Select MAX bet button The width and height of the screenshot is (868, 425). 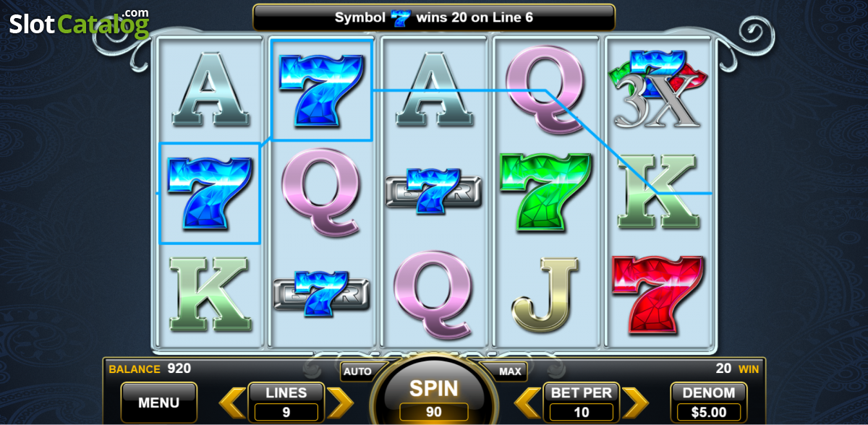(x=511, y=372)
